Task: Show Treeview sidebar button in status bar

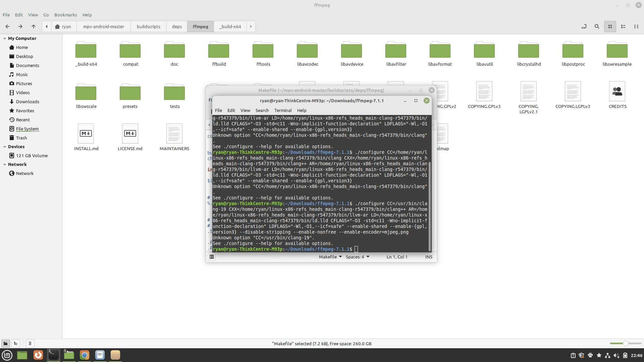Action: (16, 344)
